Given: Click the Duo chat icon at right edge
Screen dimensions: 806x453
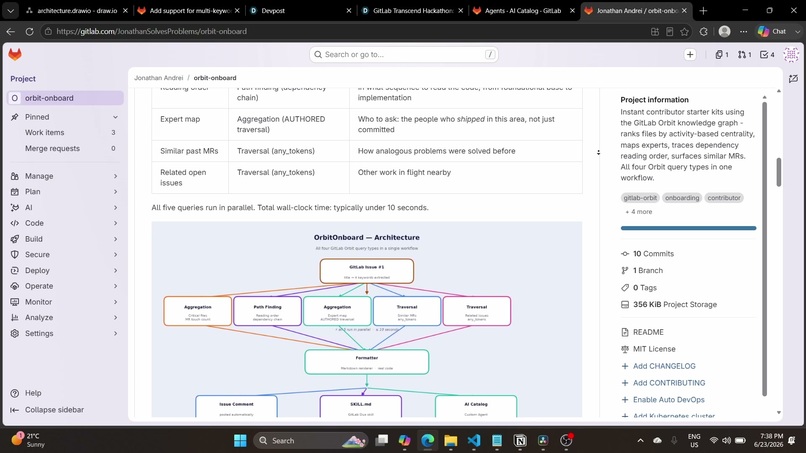Looking at the screenshot, I should [794, 79].
